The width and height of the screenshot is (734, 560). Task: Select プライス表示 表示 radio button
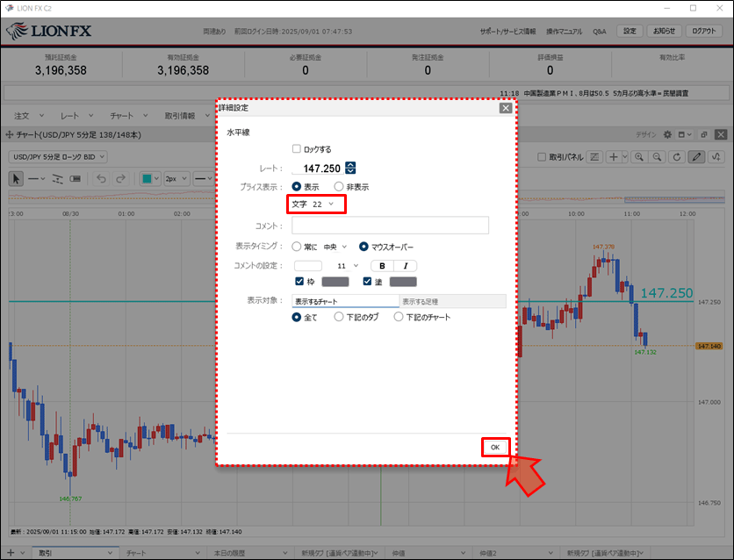(296, 186)
